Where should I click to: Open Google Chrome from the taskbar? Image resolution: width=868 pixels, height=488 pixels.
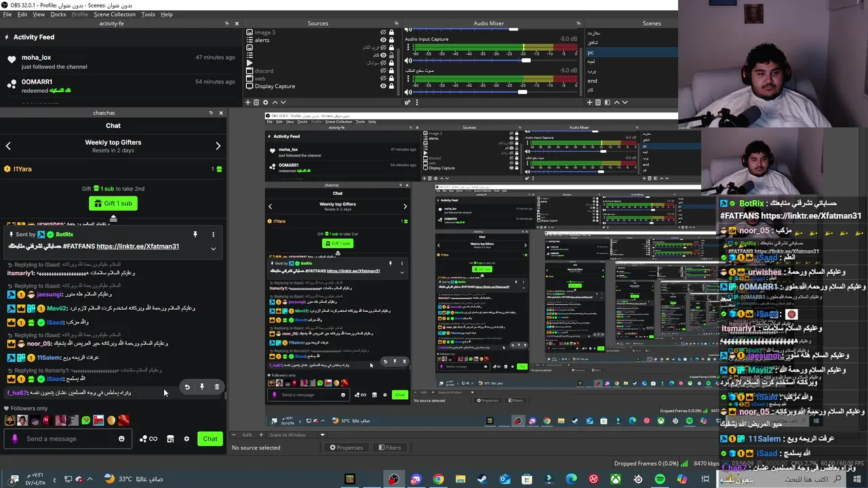pos(438,479)
